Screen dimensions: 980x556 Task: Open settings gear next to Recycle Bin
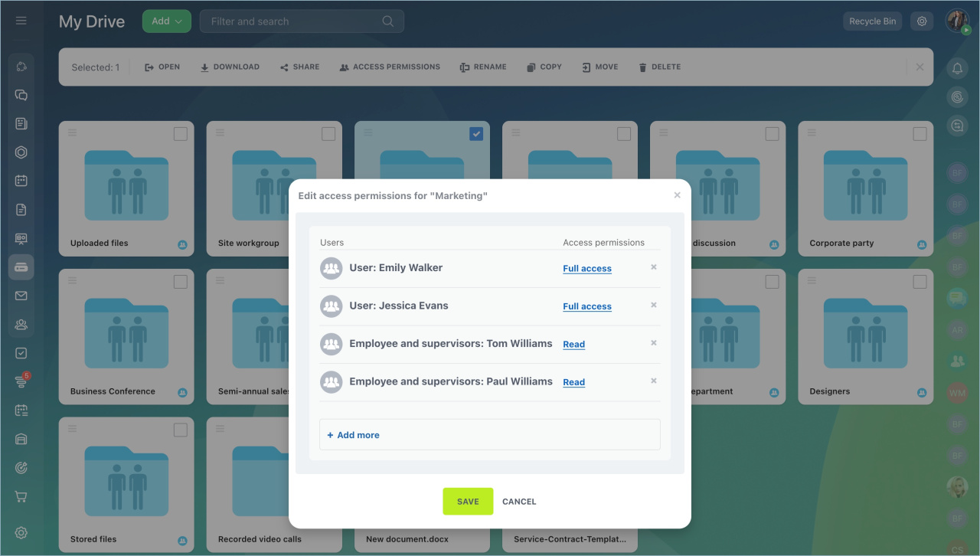coord(922,21)
